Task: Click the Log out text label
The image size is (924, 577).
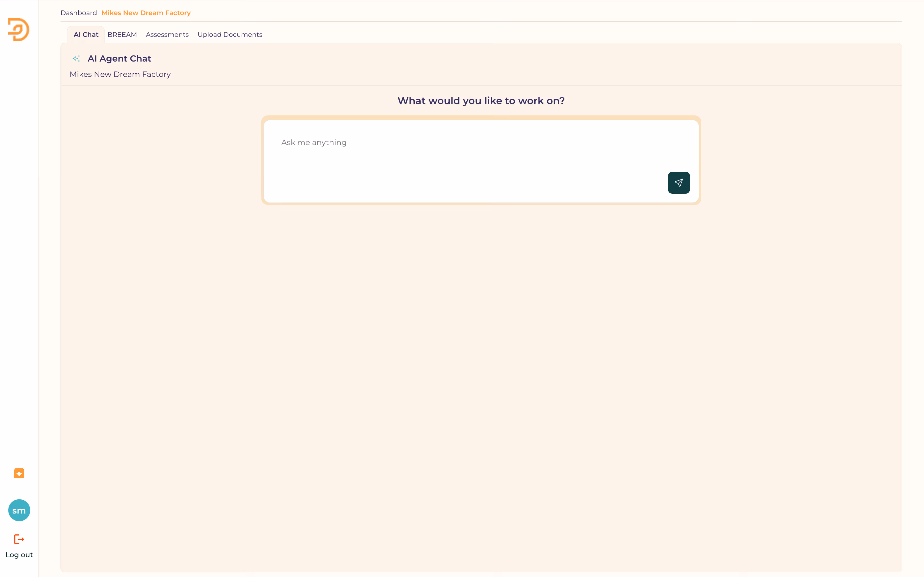Action: (x=19, y=555)
